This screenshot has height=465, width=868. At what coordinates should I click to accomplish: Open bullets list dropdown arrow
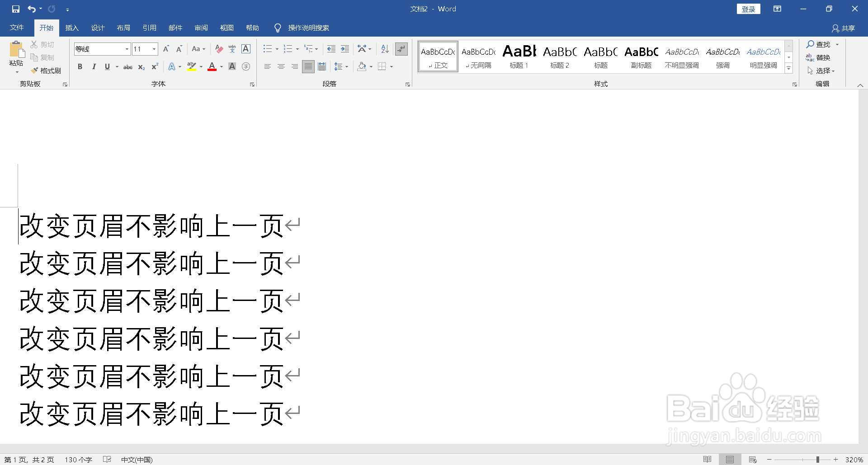pos(277,49)
